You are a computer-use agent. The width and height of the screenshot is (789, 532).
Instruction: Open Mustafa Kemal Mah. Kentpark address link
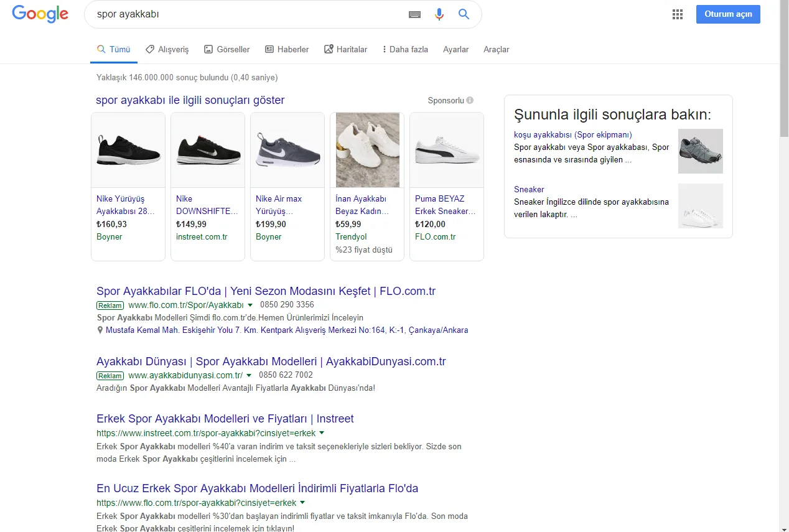coord(287,330)
